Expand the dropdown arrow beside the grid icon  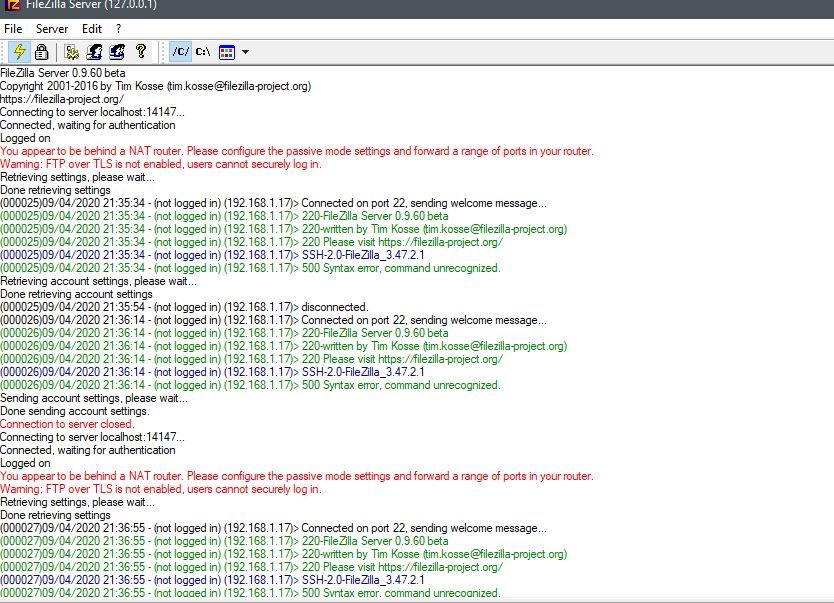[245, 51]
